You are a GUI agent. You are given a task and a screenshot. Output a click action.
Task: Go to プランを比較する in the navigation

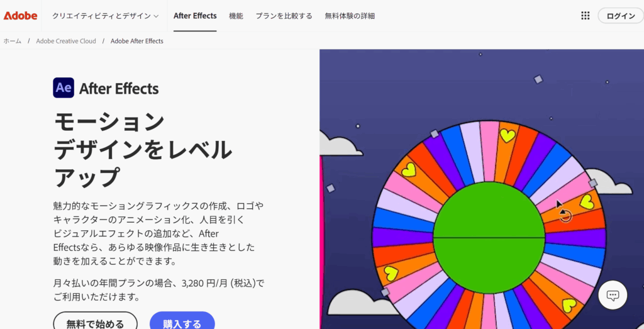click(284, 16)
